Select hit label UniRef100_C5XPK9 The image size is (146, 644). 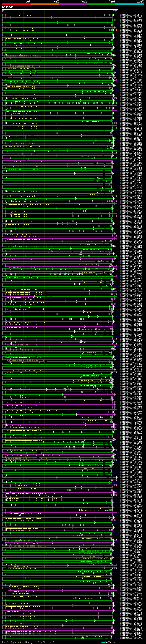(131, 105)
